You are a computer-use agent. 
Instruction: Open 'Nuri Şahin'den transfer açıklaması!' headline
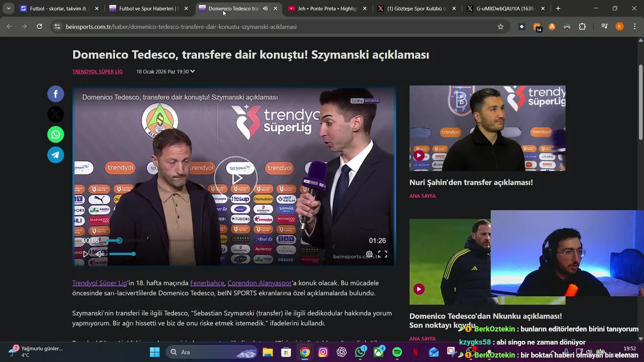coord(471,183)
